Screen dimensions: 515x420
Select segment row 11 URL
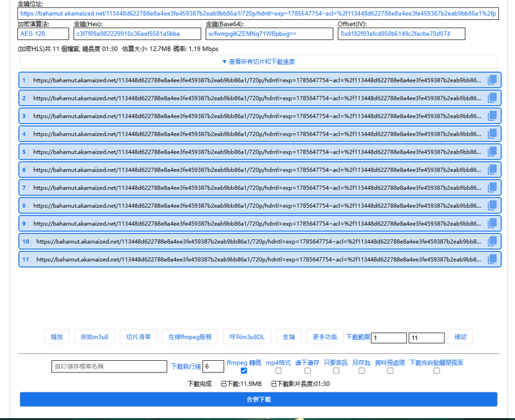click(x=259, y=259)
